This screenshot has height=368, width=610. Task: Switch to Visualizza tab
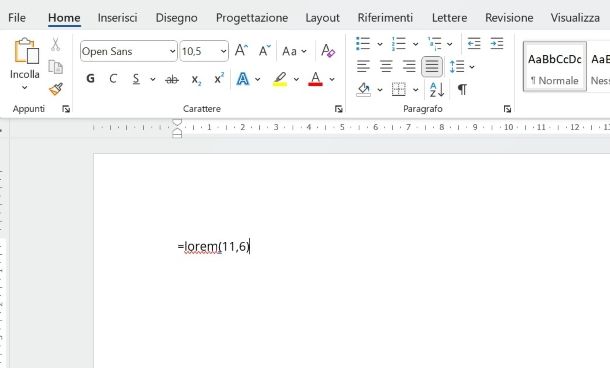(575, 18)
